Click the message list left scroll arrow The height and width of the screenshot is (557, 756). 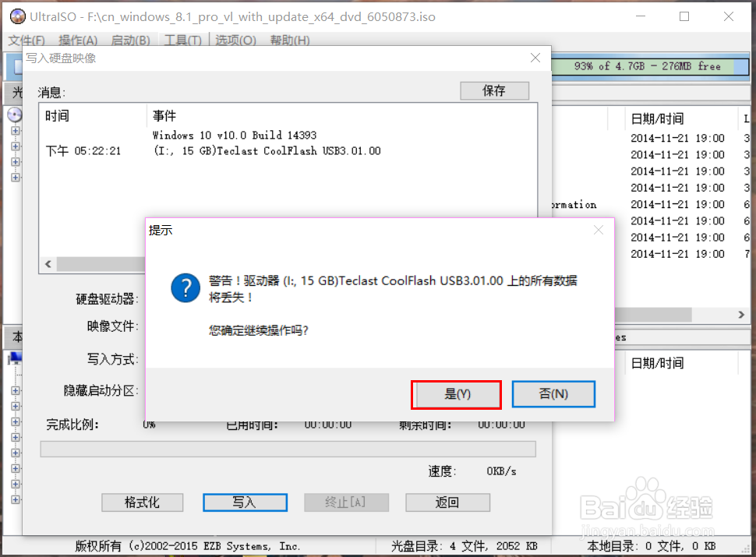click(x=48, y=264)
